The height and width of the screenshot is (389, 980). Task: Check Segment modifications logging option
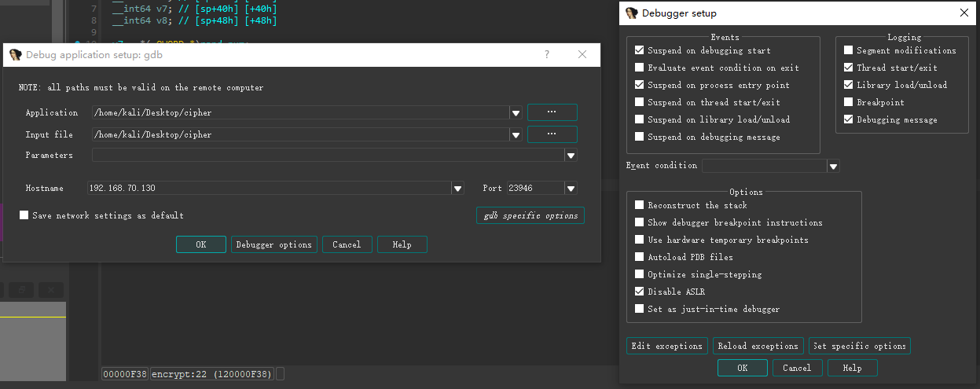pyautogui.click(x=849, y=50)
